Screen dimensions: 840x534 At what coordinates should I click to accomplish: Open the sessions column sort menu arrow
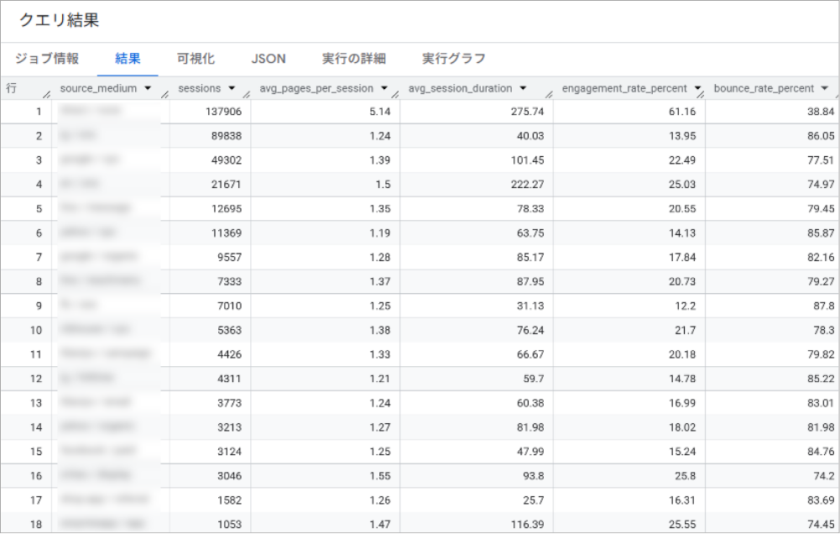point(232,88)
